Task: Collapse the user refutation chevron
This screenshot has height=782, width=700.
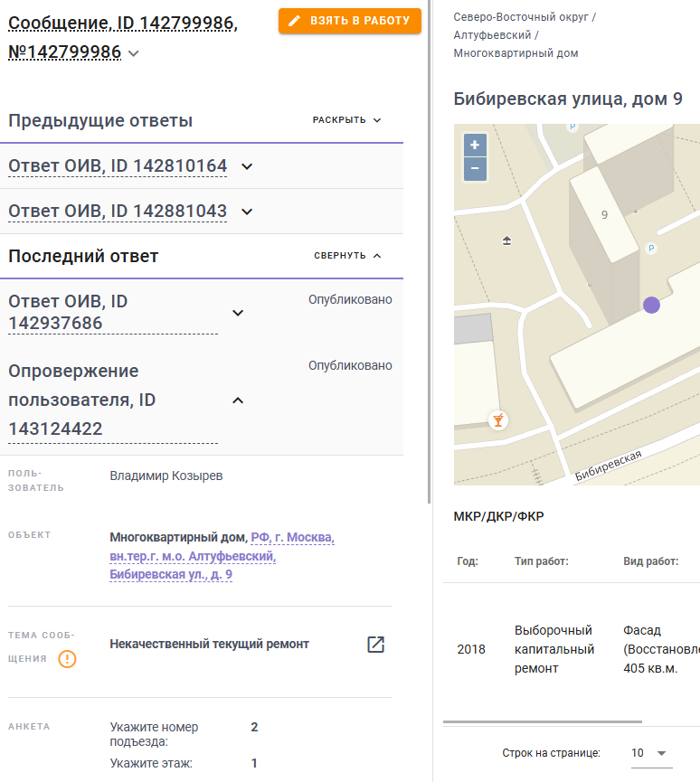Action: [x=238, y=400]
